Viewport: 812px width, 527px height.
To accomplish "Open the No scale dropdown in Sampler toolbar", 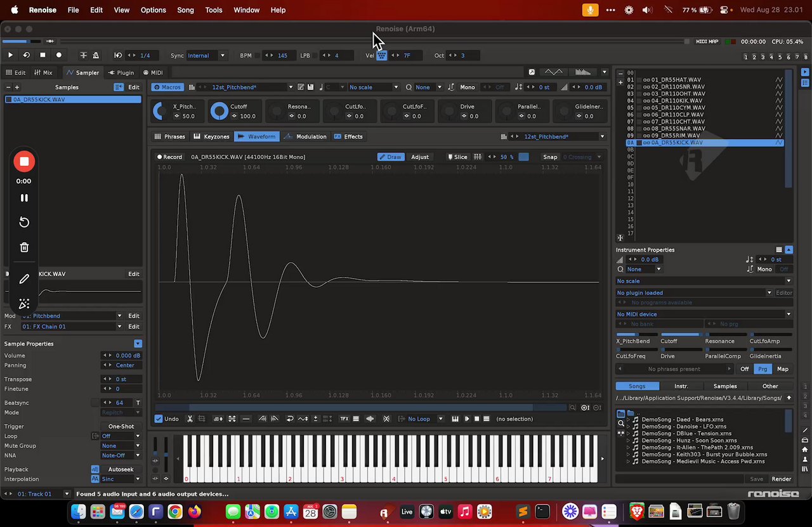I will 373,87.
